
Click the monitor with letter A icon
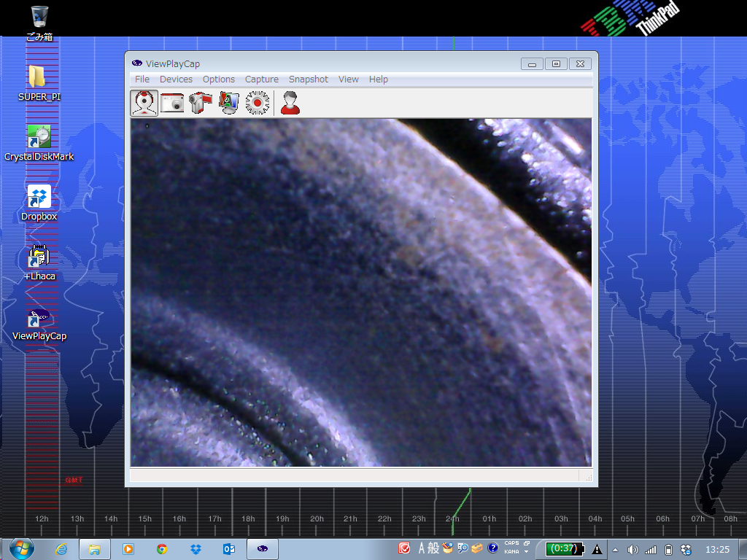point(228,102)
